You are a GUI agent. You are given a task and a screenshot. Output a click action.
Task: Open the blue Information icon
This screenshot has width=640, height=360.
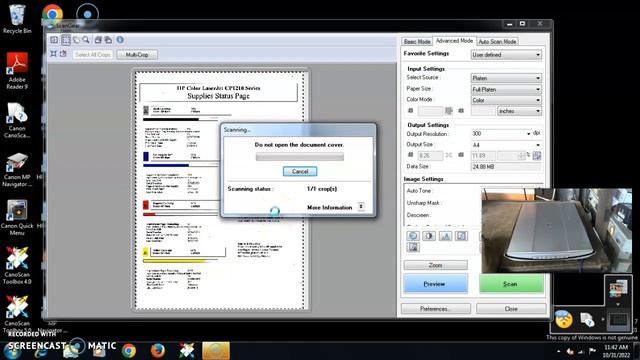[120, 40]
